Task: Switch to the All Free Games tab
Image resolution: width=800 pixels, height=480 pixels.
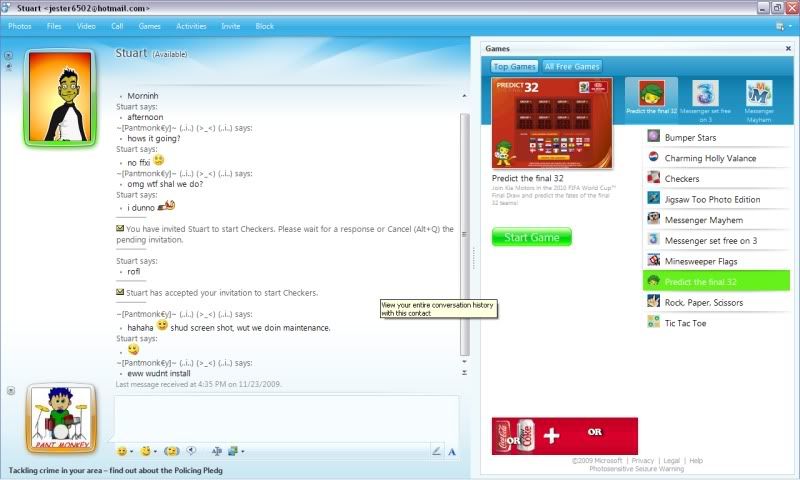Action: tap(572, 66)
